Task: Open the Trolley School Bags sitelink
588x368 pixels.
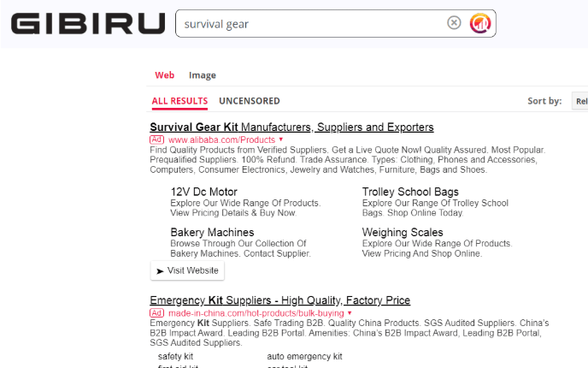Action: [x=410, y=192]
